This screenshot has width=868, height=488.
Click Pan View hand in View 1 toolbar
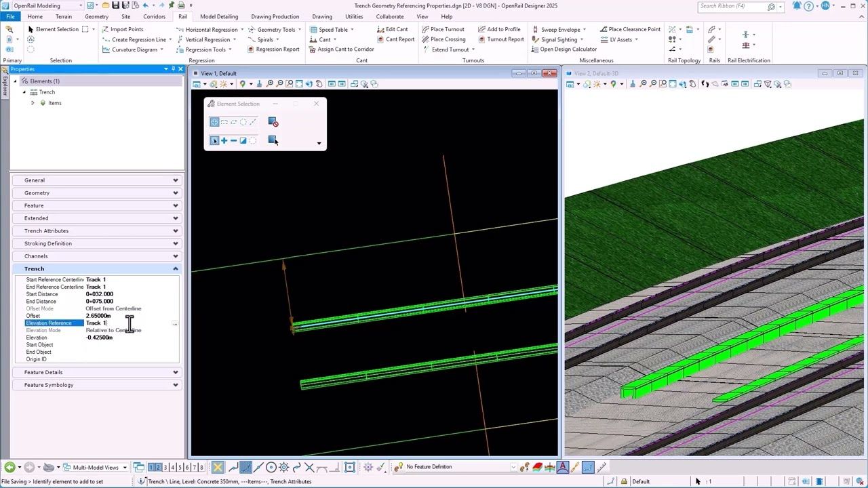tap(319, 84)
